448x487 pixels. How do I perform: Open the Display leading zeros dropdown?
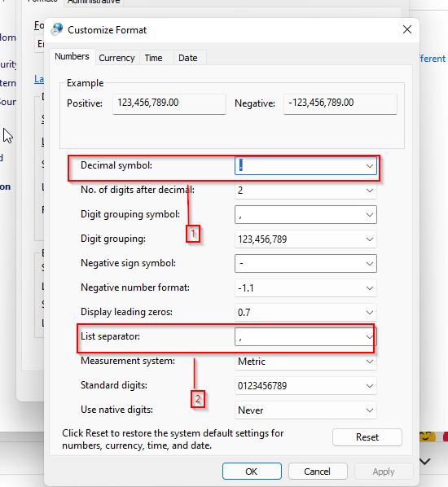pos(305,313)
